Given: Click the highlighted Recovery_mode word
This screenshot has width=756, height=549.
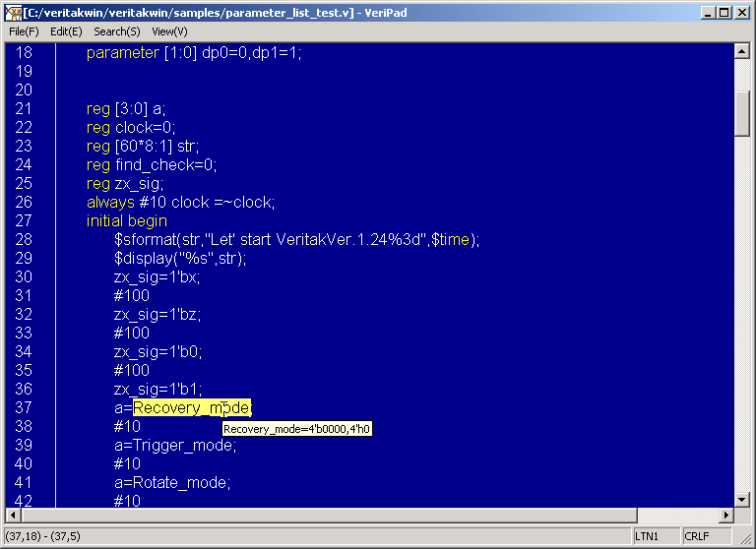Looking at the screenshot, I should [x=191, y=407].
